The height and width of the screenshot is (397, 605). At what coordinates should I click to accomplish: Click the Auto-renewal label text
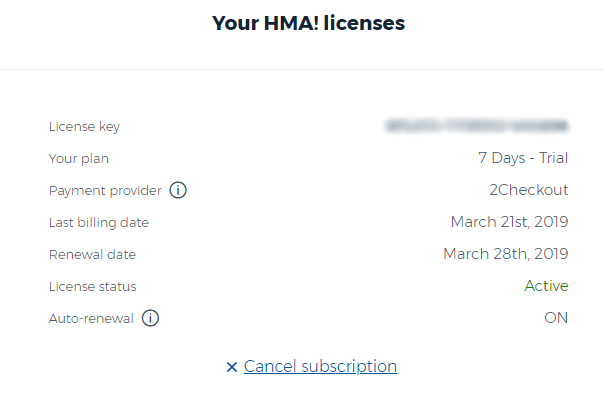[x=91, y=319]
